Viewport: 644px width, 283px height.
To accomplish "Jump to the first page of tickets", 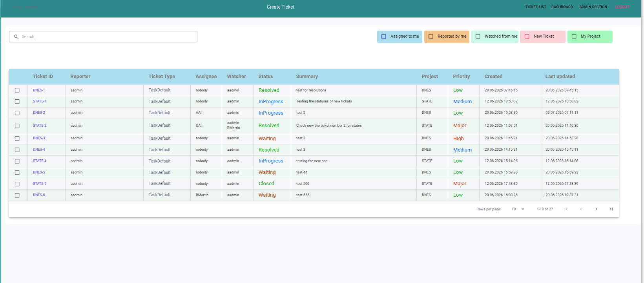I will pyautogui.click(x=566, y=209).
